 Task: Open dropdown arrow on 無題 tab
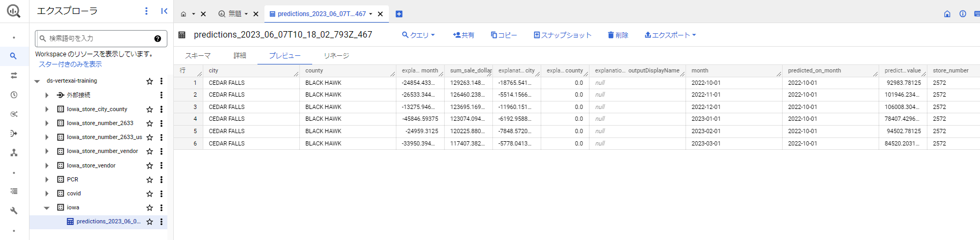point(246,14)
